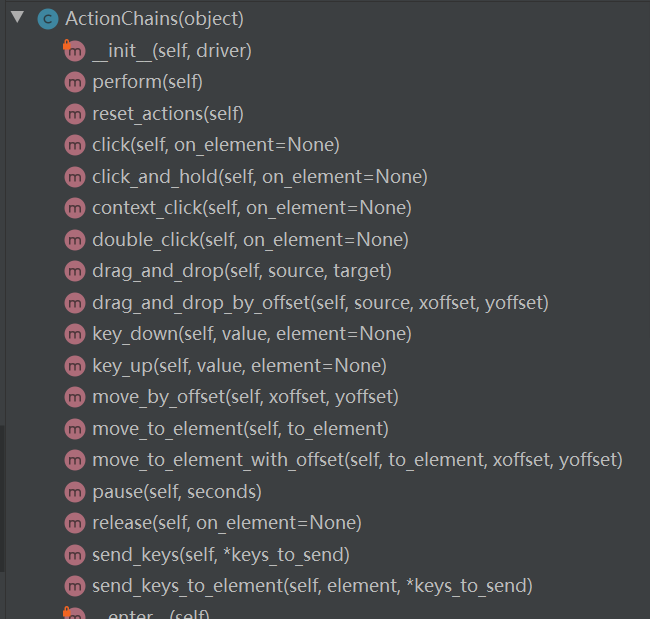Click the ActionChains class icon

click(x=47, y=19)
